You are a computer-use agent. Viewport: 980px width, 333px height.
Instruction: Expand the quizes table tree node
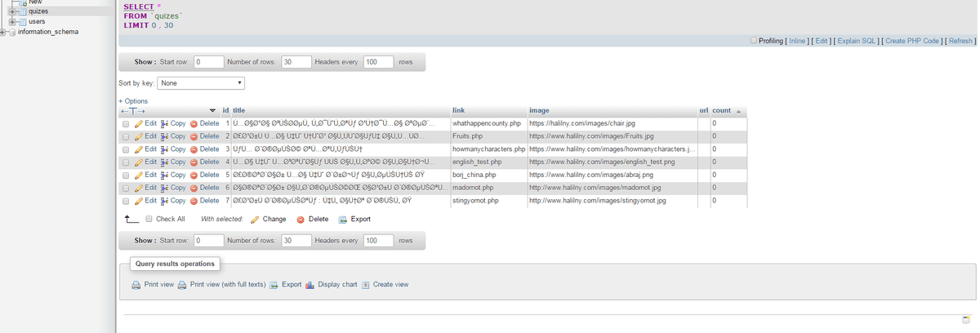(14, 11)
